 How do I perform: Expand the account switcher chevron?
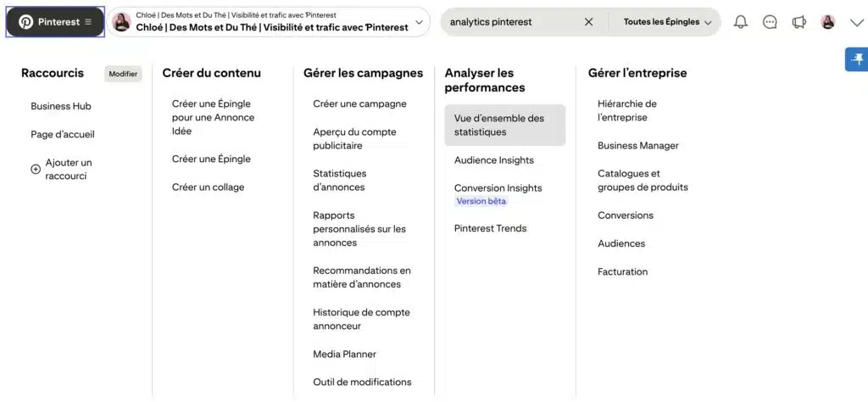point(419,22)
